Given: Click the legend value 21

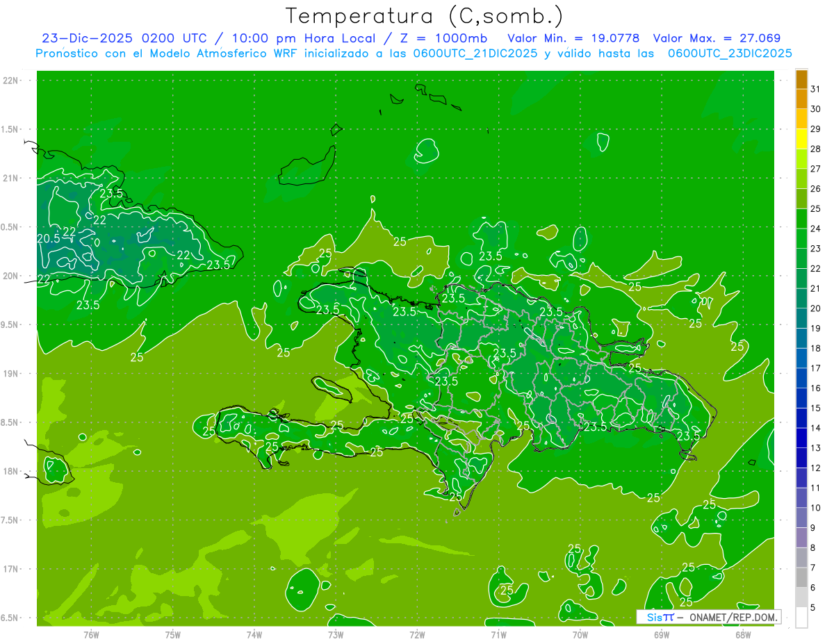Looking at the screenshot, I should coord(815,288).
